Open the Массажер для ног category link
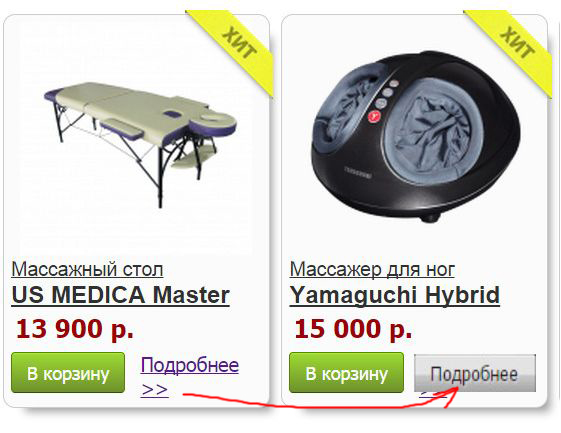The height and width of the screenshot is (433, 561). click(372, 269)
